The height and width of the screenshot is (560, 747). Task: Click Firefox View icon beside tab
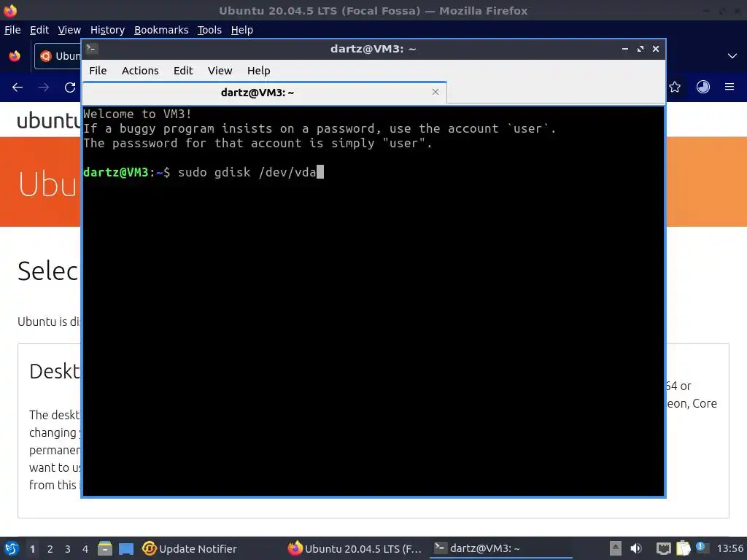tap(15, 56)
